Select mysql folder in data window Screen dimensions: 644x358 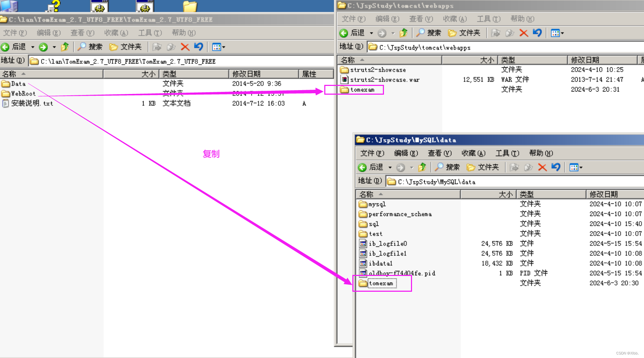pyautogui.click(x=372, y=204)
